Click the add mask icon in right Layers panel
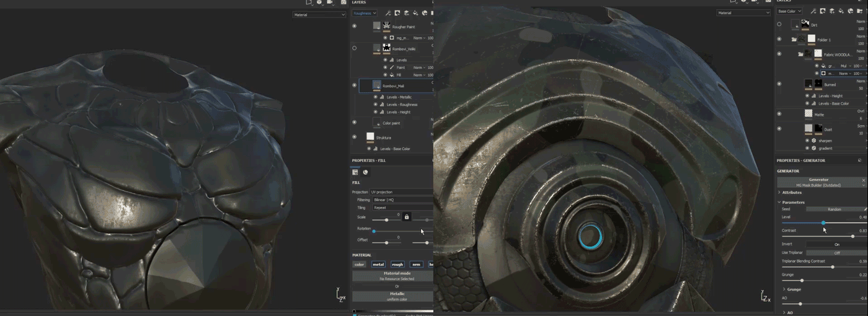This screenshot has height=316, width=868. point(823,11)
